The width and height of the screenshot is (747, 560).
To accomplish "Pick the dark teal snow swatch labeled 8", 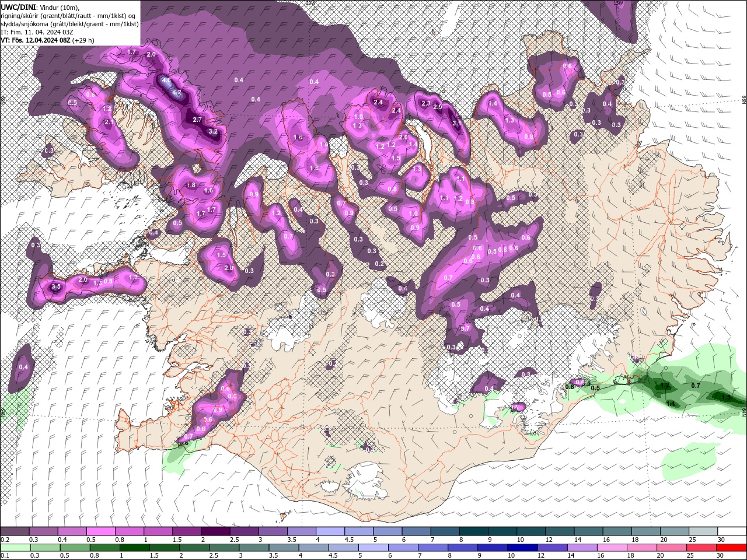I will tap(473, 531).
